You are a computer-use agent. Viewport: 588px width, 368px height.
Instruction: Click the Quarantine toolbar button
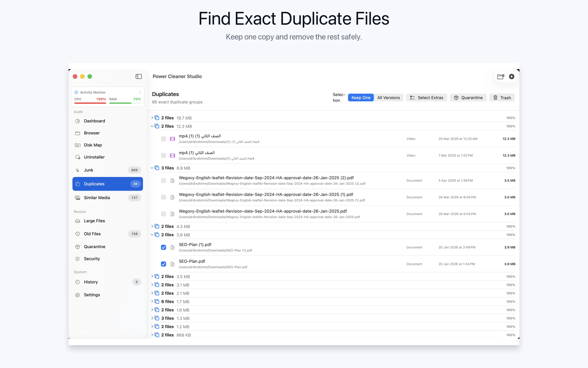pyautogui.click(x=468, y=98)
